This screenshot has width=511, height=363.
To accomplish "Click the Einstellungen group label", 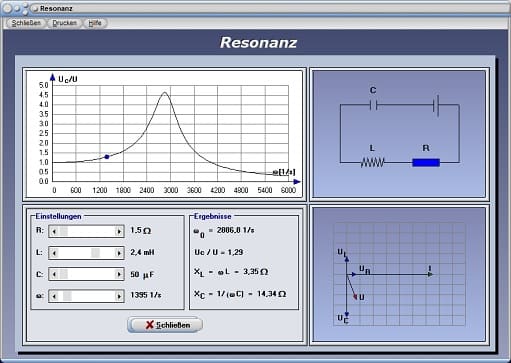I will click(58, 216).
